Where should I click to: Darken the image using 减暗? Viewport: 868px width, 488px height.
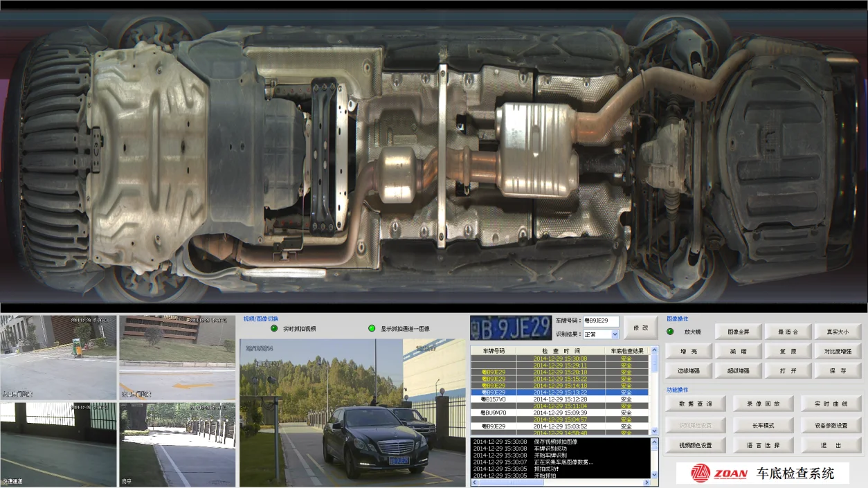(739, 351)
